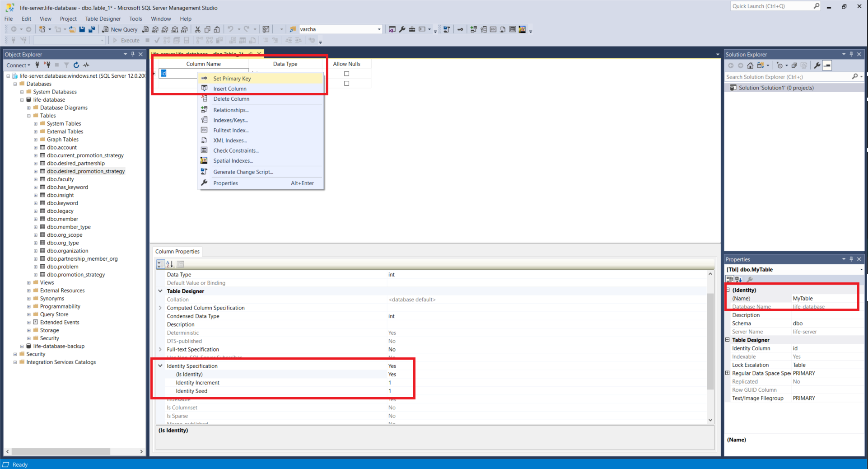Click the Set Primary Key toolbar icon

coord(460,29)
